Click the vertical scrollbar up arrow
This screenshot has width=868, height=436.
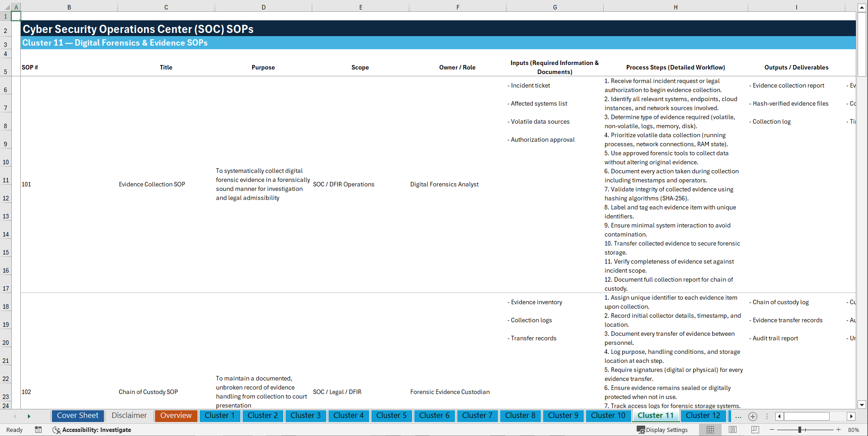pos(862,7)
